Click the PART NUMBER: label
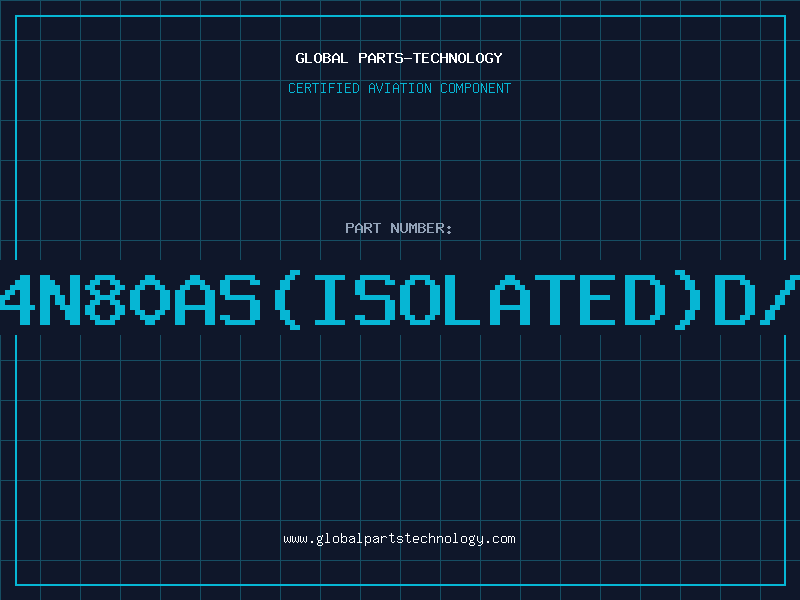800x600 pixels. (x=399, y=228)
